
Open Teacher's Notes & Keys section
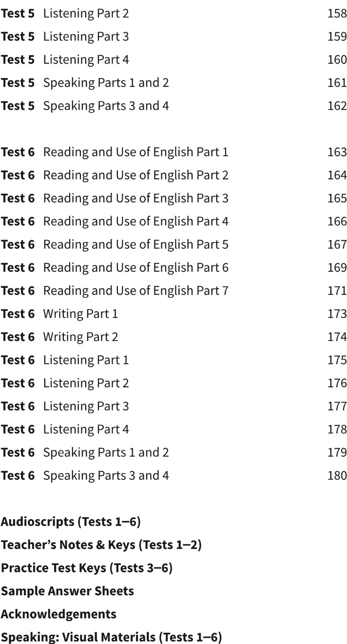pyautogui.click(x=101, y=545)
